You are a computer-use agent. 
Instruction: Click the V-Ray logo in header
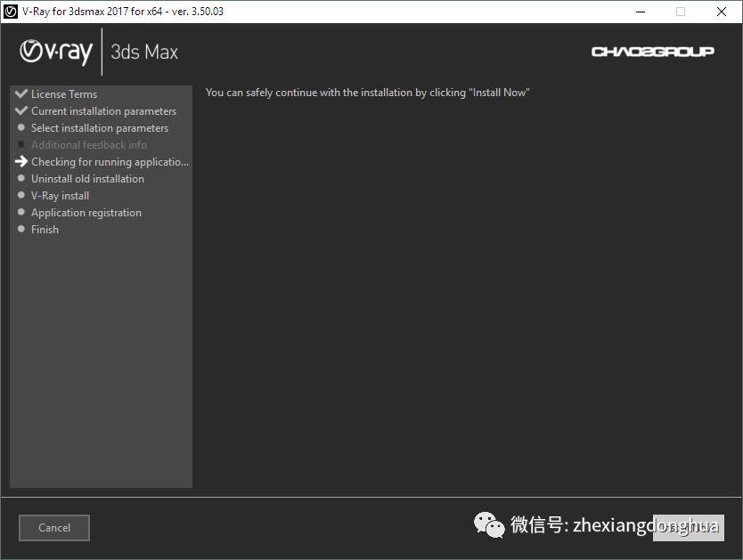(56, 52)
